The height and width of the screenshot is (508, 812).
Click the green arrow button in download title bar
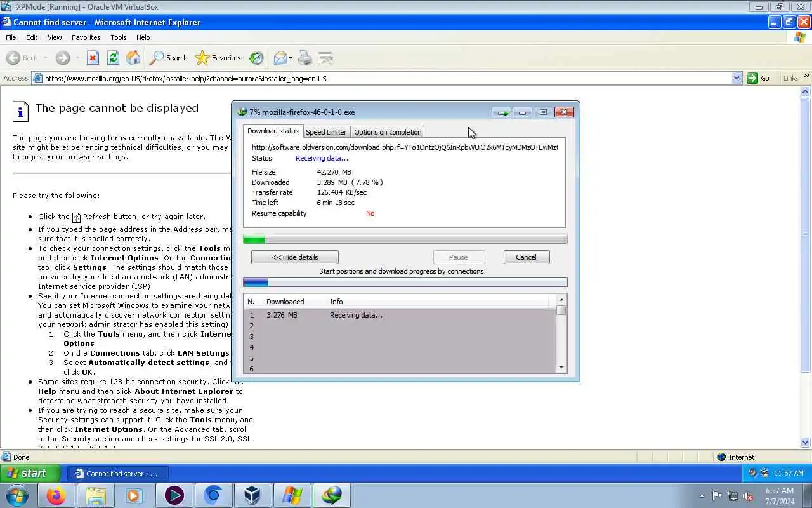coord(502,112)
